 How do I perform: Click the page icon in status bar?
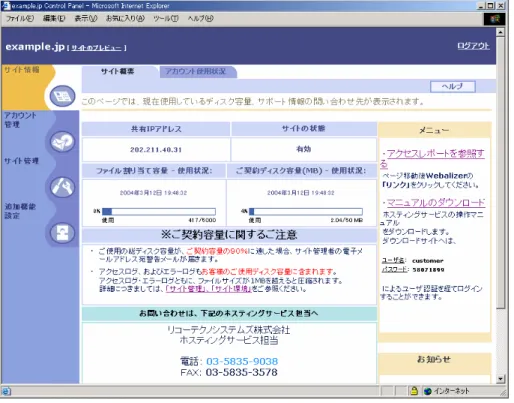click(6, 391)
